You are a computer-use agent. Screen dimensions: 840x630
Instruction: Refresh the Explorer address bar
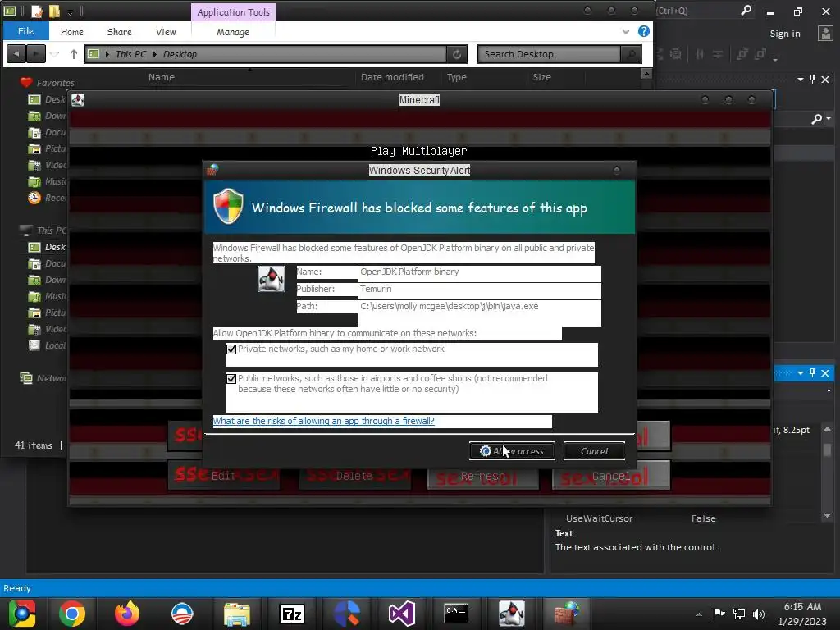[x=456, y=54]
